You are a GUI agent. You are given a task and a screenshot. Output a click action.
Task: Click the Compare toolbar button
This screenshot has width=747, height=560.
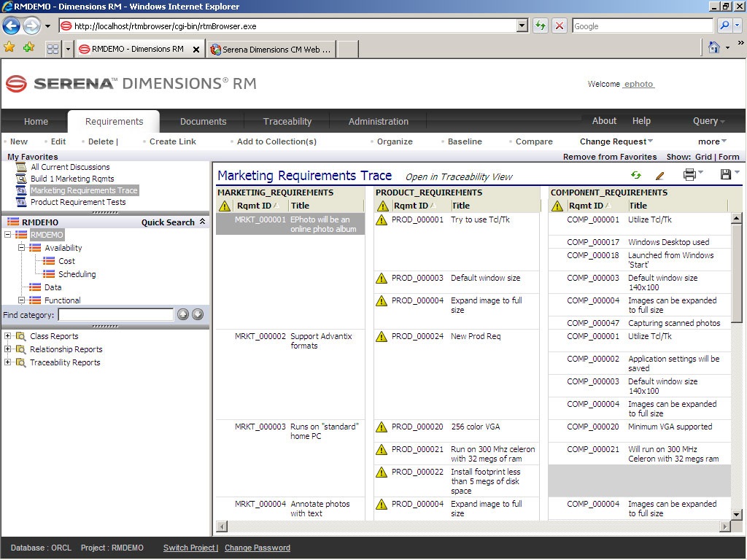[534, 141]
